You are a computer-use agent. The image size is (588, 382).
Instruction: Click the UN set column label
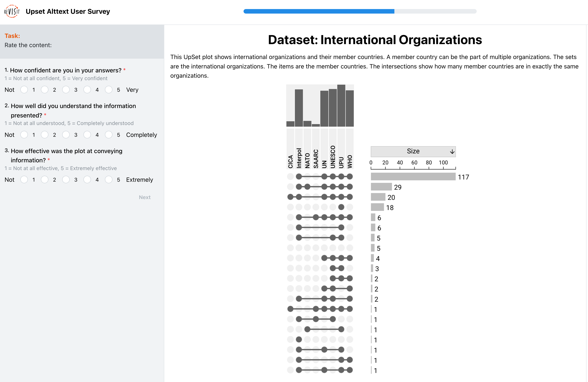pyautogui.click(x=324, y=164)
